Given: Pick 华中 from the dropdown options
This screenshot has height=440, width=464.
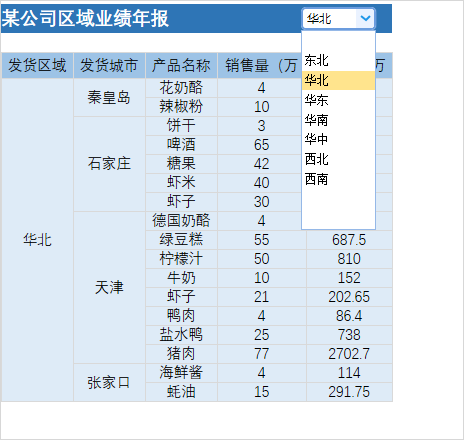Looking at the screenshot, I should click(x=338, y=139).
